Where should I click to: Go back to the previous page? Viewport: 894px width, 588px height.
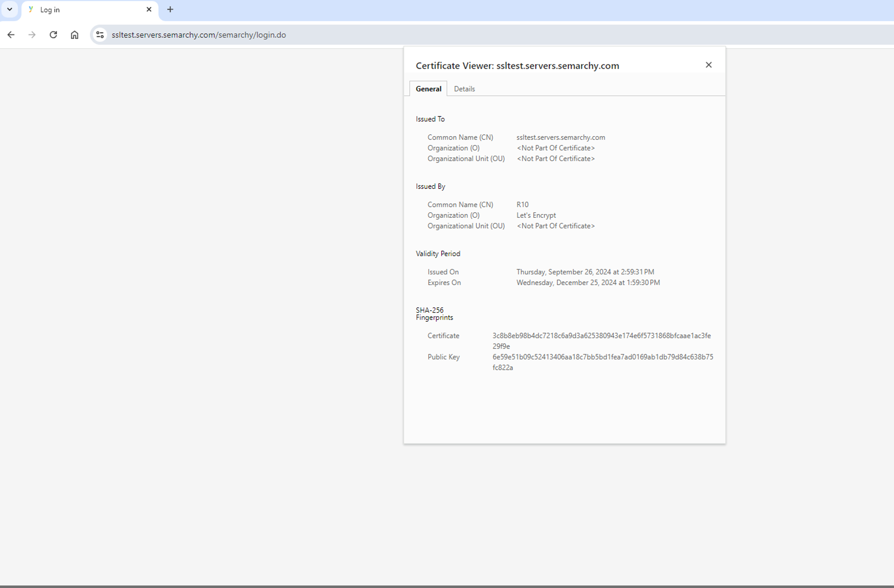click(11, 35)
